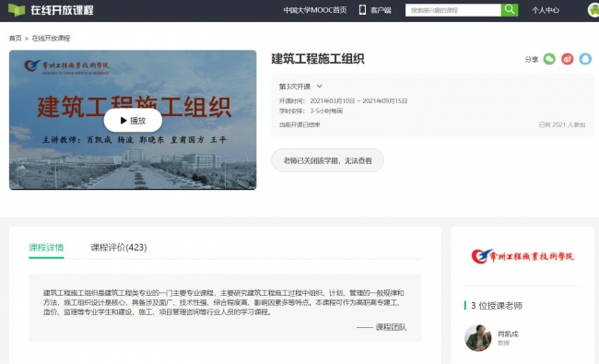
Task: Focus the course search input field
Action: [453, 10]
